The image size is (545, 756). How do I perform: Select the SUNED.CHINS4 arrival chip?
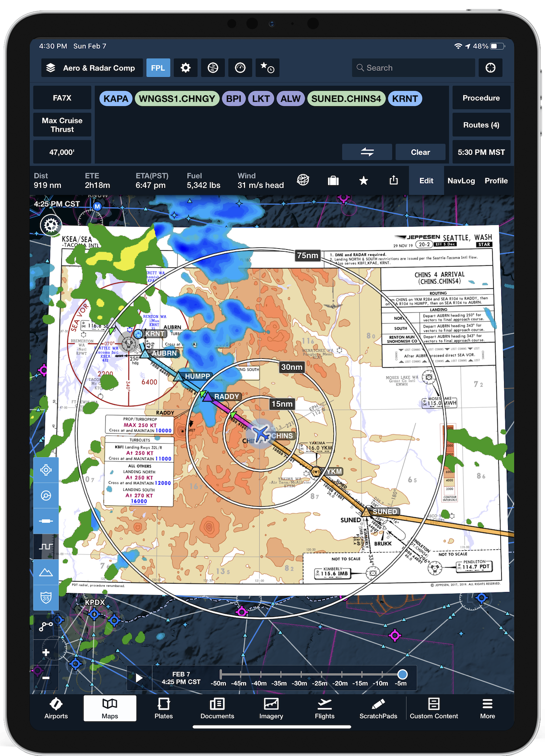pyautogui.click(x=347, y=99)
